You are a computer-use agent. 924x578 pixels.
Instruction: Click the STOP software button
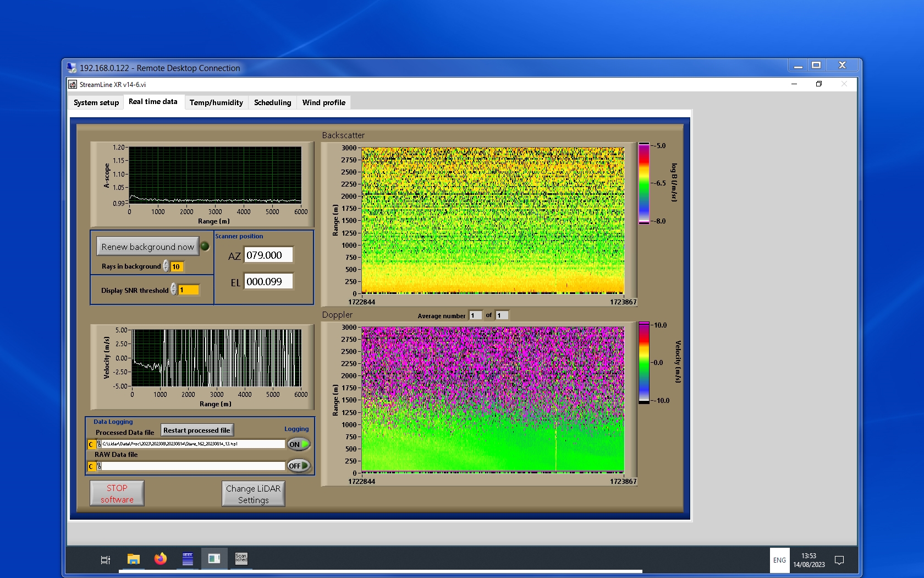pos(117,493)
